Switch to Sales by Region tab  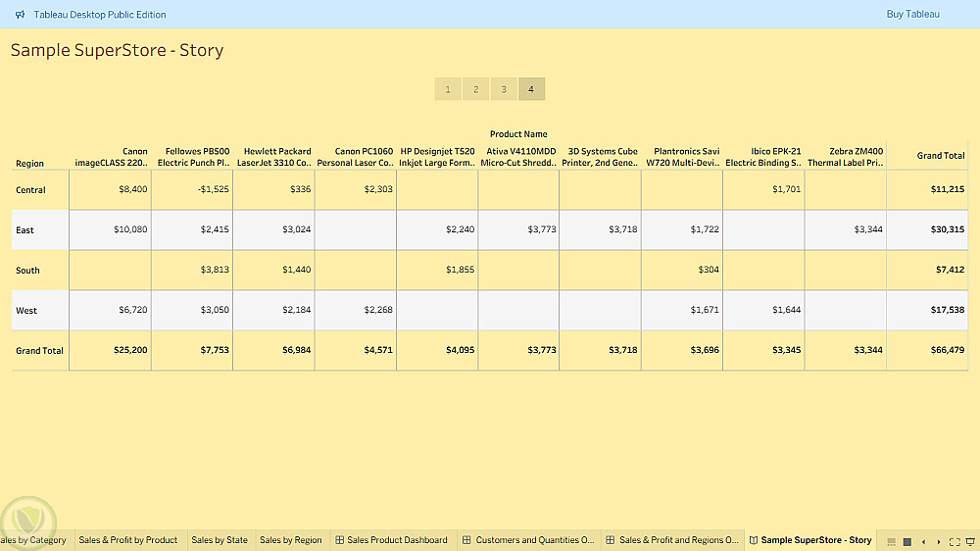291,540
